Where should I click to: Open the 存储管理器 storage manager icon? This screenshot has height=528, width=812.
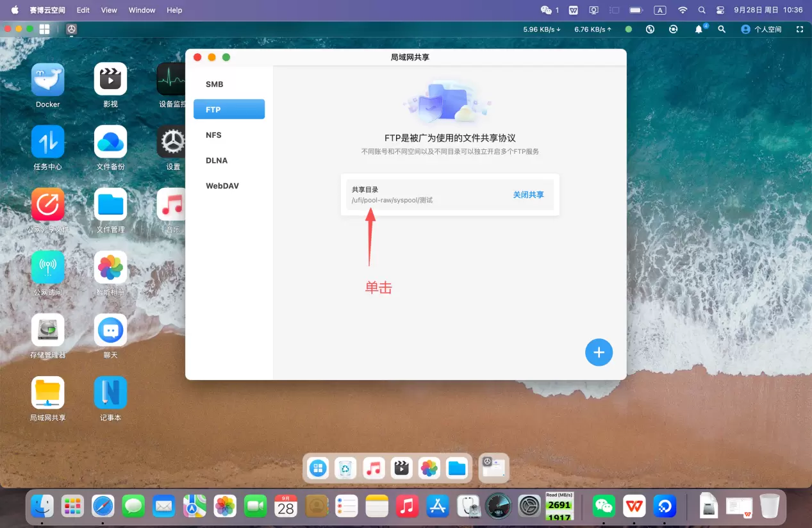coord(47,330)
